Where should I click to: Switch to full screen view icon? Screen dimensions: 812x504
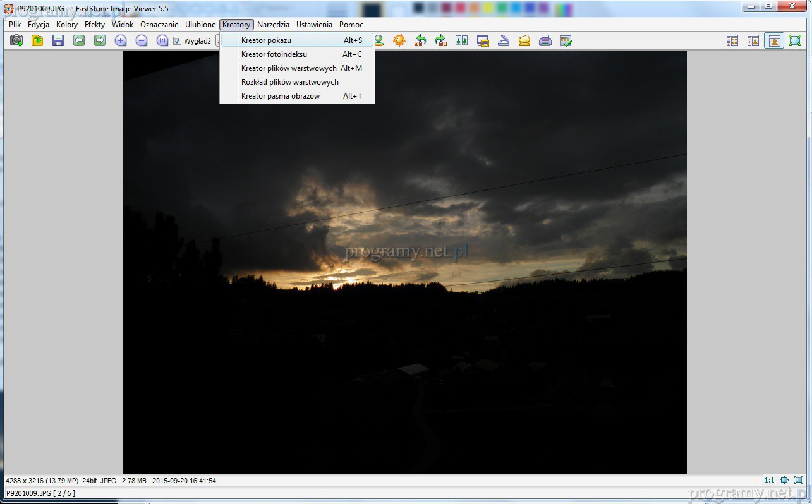point(794,41)
